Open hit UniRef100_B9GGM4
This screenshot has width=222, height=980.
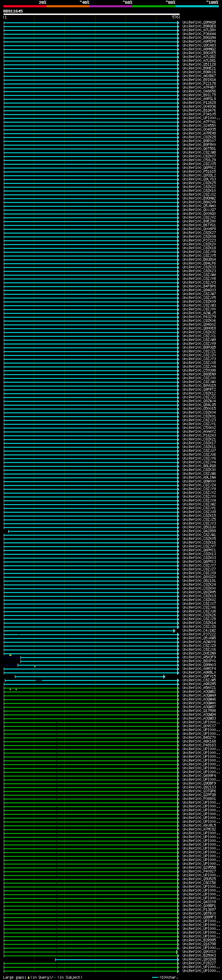point(199,38)
